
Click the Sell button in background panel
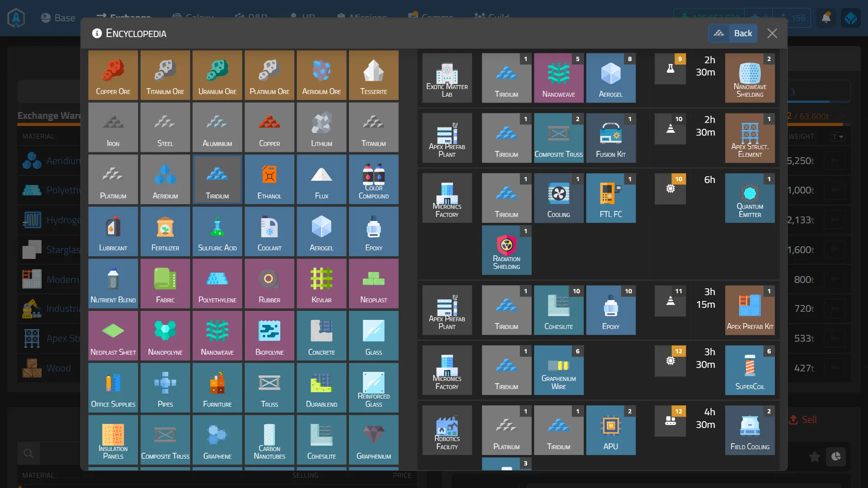(x=803, y=419)
